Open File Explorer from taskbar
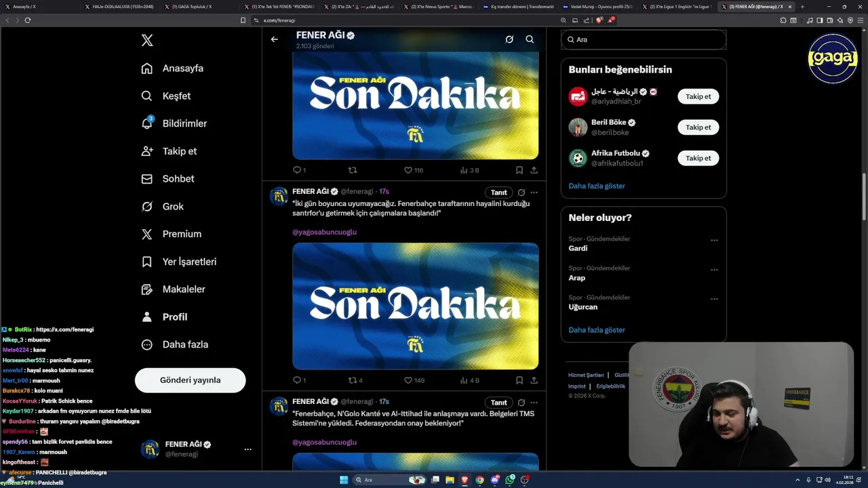This screenshot has height=488, width=868. pos(450,480)
